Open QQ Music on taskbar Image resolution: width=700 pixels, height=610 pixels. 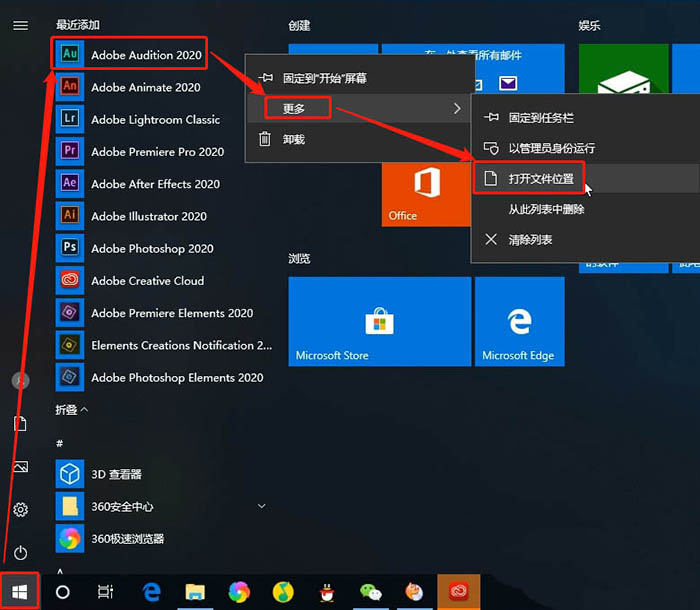pyautogui.click(x=283, y=592)
